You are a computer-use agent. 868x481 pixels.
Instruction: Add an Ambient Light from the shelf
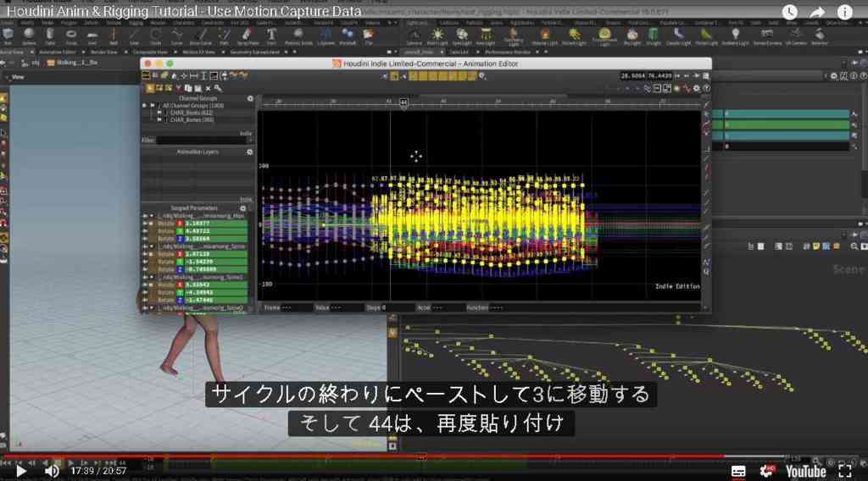click(735, 36)
